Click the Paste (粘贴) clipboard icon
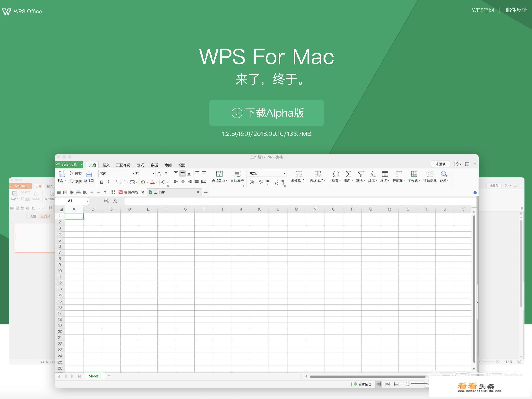The height and width of the screenshot is (399, 532). pyautogui.click(x=62, y=174)
